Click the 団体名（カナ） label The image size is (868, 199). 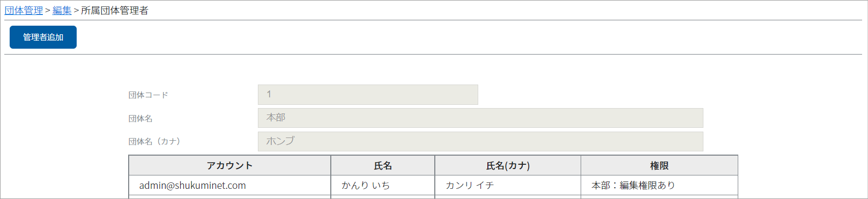(x=154, y=142)
